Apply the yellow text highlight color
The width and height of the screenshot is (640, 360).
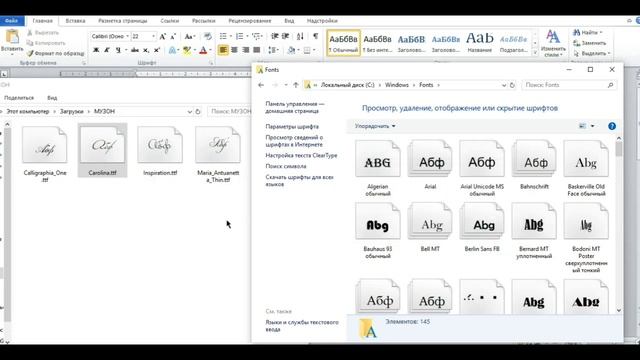(187, 50)
